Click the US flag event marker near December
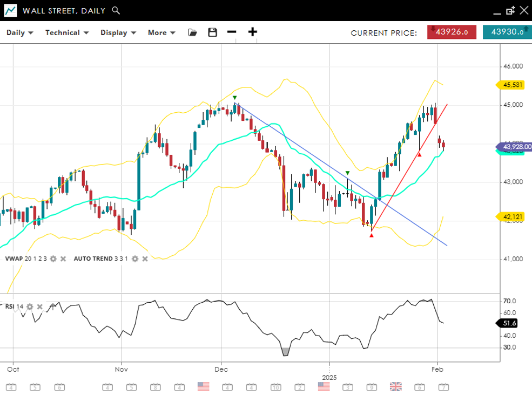Screen dimensions: 532x395 tap(203, 386)
